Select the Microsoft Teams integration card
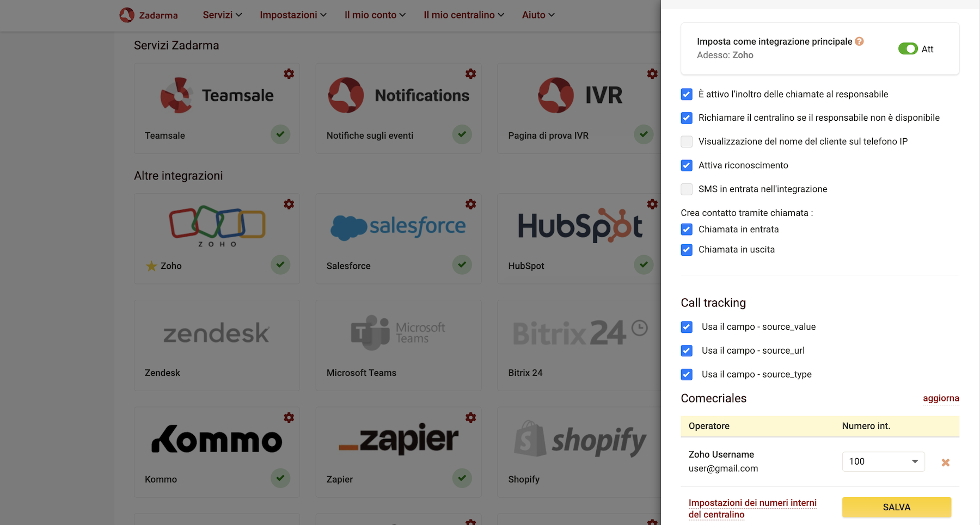 pos(399,345)
